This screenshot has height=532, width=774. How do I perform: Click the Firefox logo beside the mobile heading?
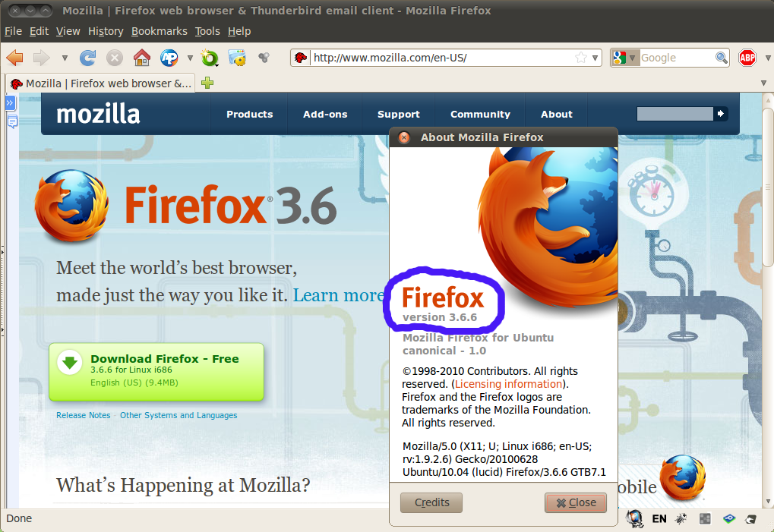(x=683, y=477)
